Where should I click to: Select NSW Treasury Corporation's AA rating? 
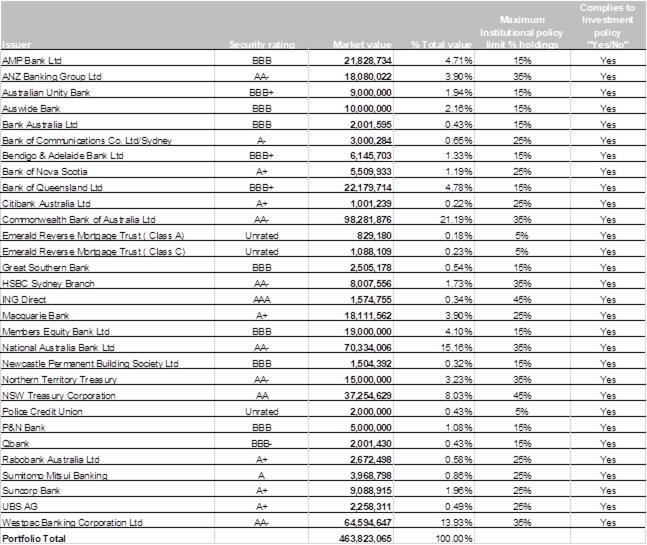coord(262,396)
